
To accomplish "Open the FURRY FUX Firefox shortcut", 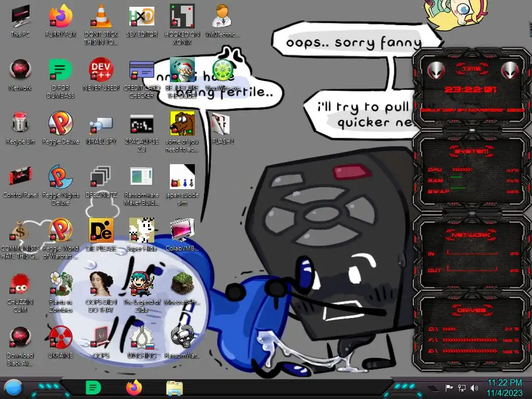I will pos(60,21).
